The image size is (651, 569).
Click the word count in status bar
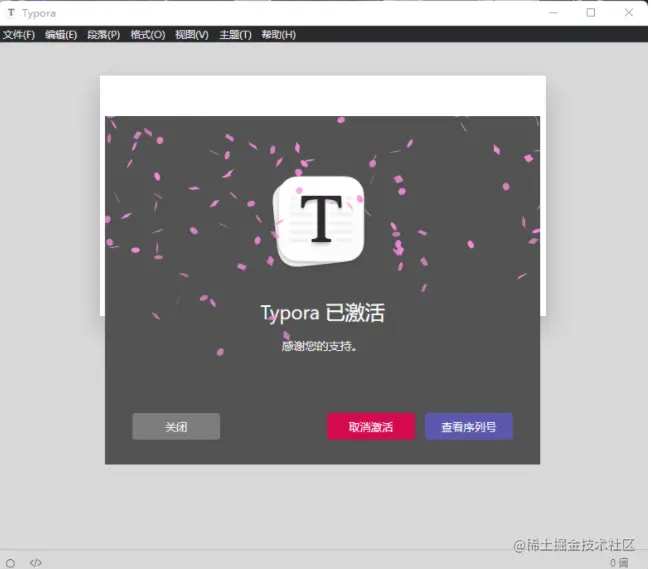619,563
